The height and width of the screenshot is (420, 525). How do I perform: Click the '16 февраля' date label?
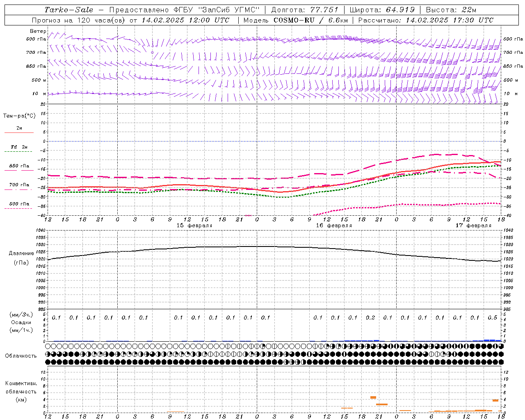pyautogui.click(x=334, y=226)
